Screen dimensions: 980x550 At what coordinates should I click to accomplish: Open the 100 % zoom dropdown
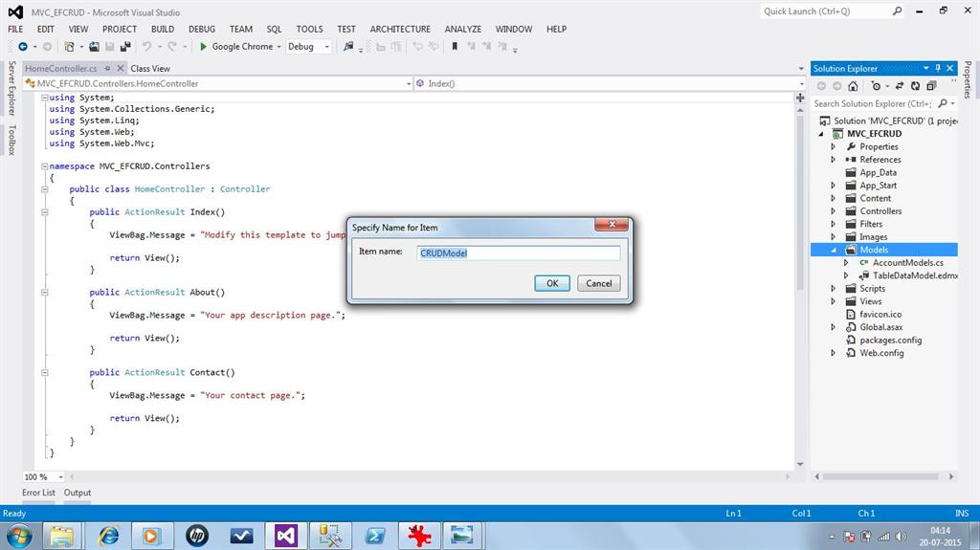tap(60, 477)
